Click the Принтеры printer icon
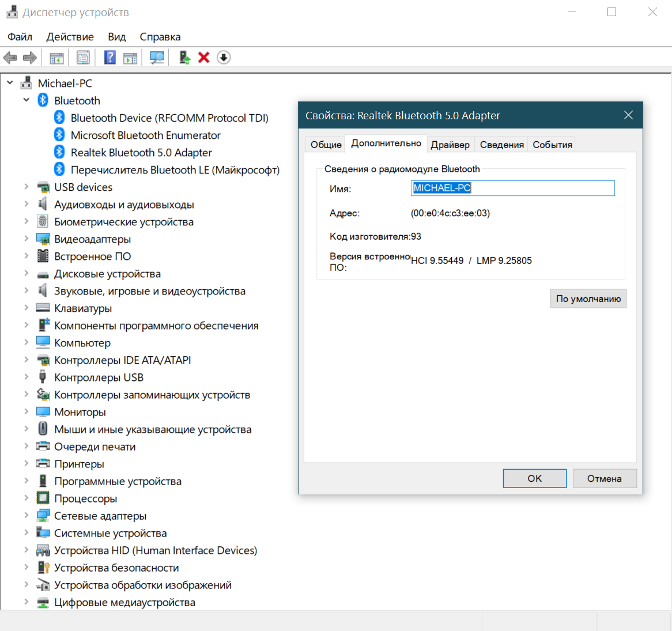 click(43, 463)
